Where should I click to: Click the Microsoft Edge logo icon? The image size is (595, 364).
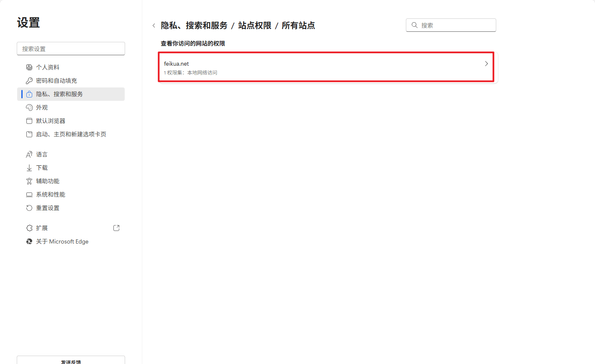click(x=29, y=241)
